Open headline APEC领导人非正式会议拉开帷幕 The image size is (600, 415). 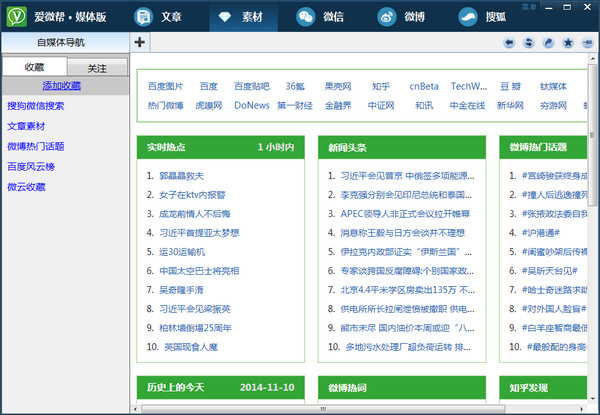(405, 214)
